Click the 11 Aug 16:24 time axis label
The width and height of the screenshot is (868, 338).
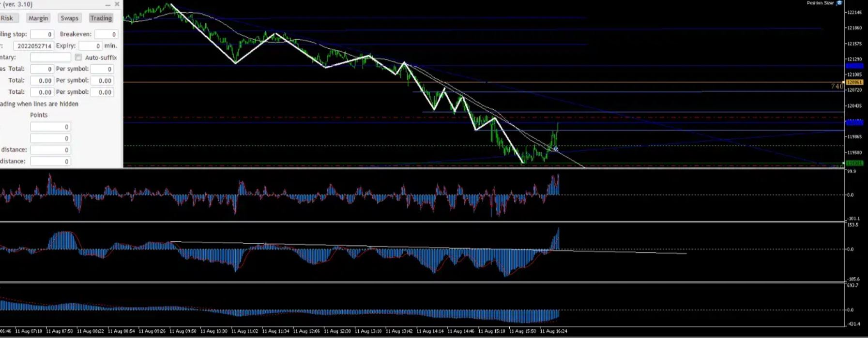click(553, 331)
